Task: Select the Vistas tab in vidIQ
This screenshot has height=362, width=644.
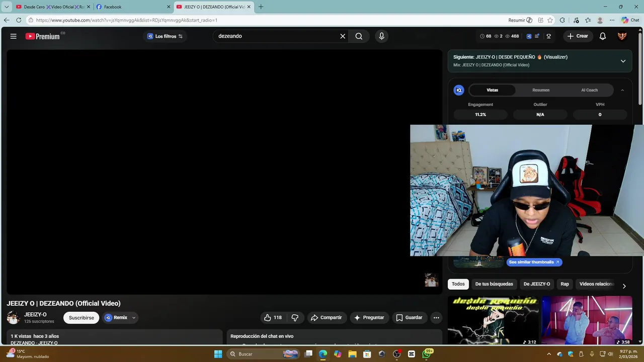Action: tap(492, 90)
